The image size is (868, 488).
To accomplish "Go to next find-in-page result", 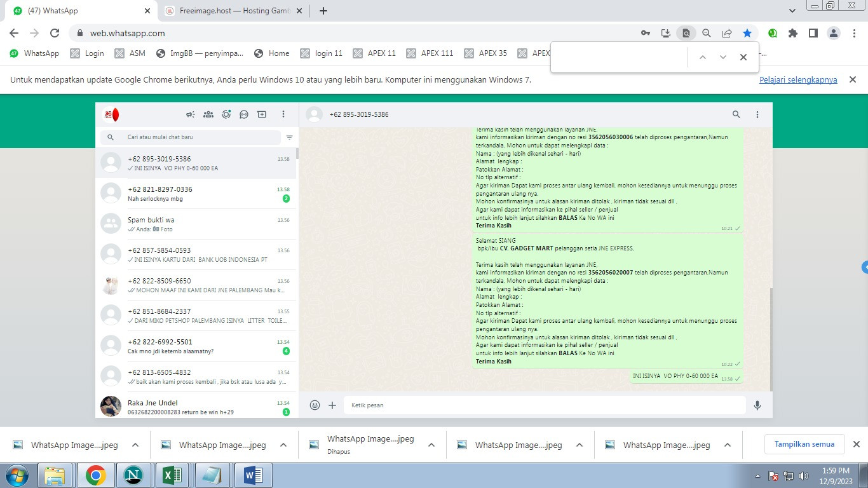I will click(x=722, y=57).
